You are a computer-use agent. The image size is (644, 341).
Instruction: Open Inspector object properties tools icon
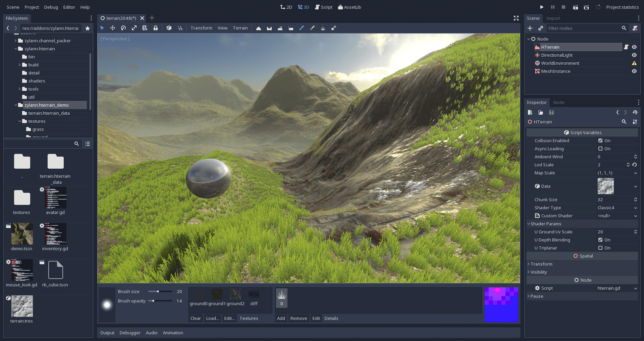635,122
